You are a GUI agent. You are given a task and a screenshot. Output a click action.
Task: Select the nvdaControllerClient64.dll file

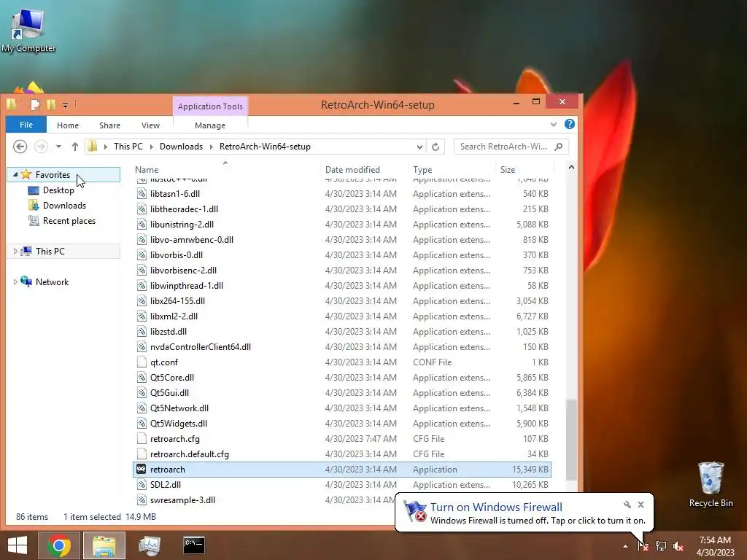click(x=341, y=346)
